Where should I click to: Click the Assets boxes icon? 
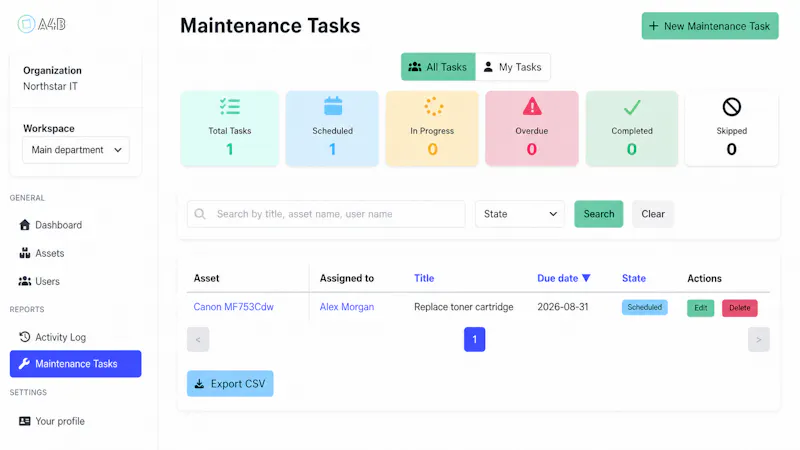tap(24, 253)
